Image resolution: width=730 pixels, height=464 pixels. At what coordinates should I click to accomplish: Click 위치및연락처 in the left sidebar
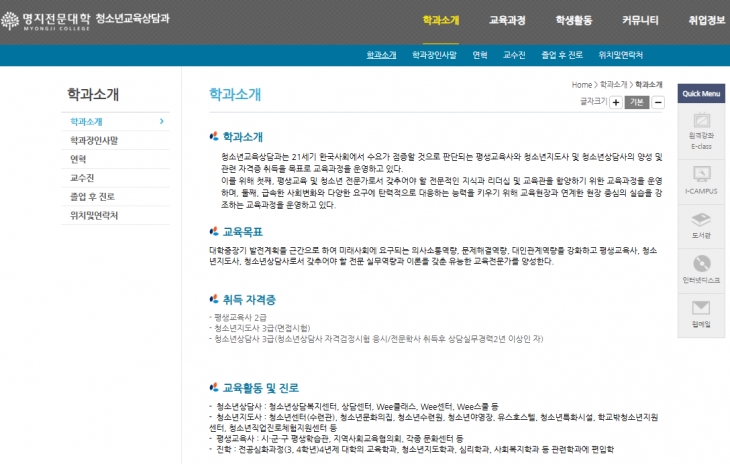94,215
